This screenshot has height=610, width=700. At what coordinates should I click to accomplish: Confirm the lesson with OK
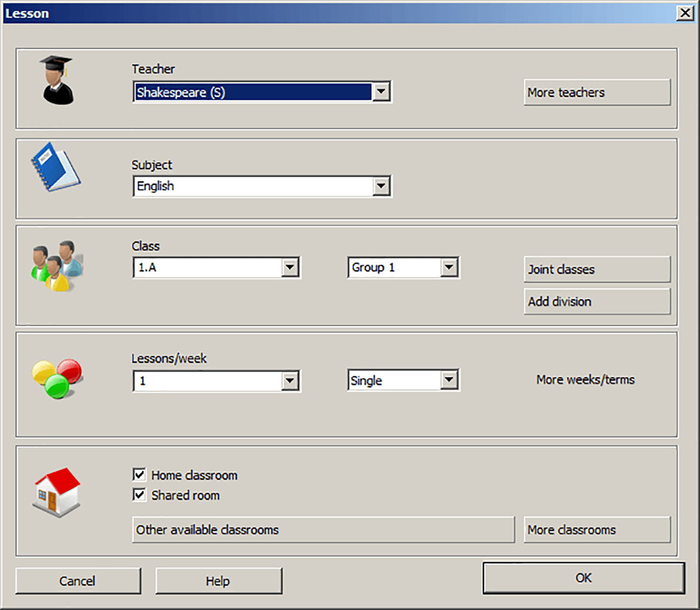click(583, 578)
